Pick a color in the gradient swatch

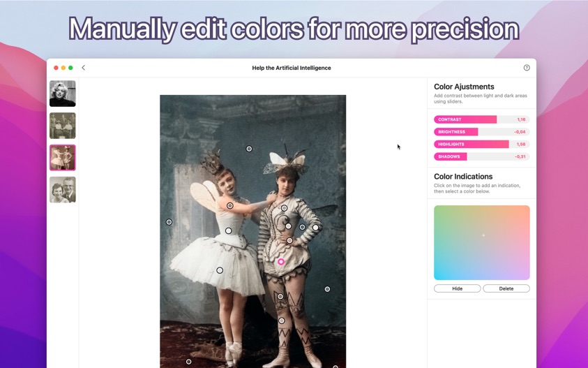pyautogui.click(x=482, y=242)
